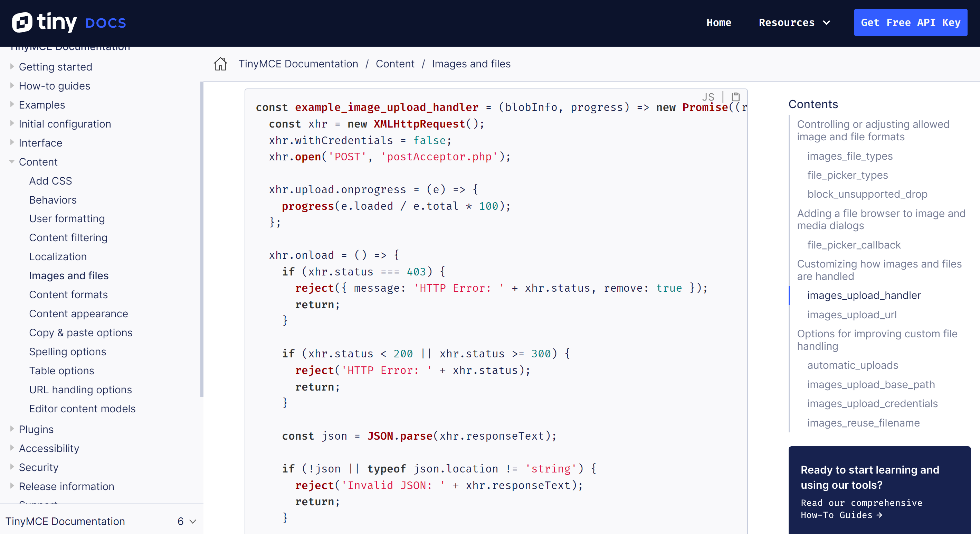Toggle the Getting started sidebar section
Screen dimensions: 980x534
click(x=12, y=66)
